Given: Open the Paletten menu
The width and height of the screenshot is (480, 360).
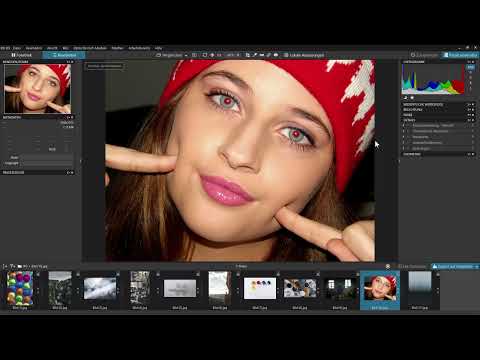Looking at the screenshot, I should click(117, 48).
